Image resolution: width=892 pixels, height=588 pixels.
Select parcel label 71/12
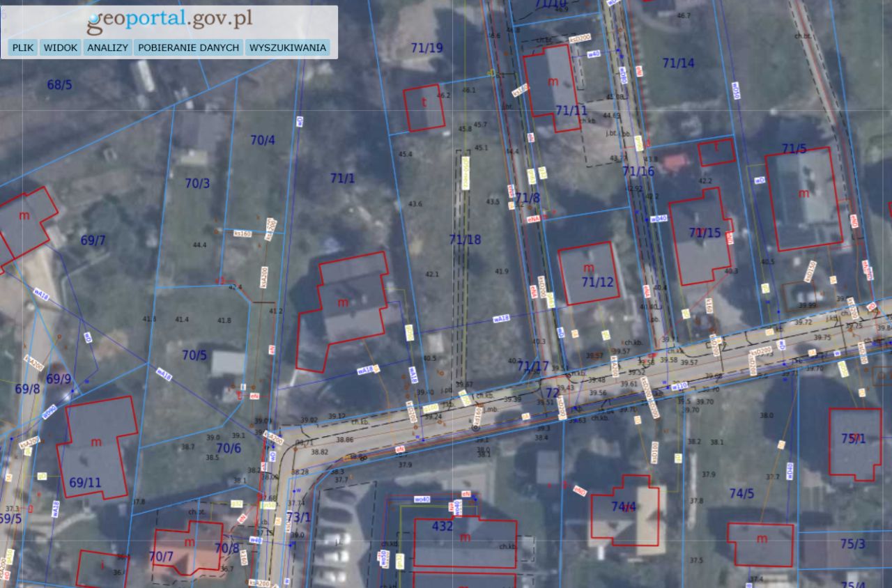598,281
